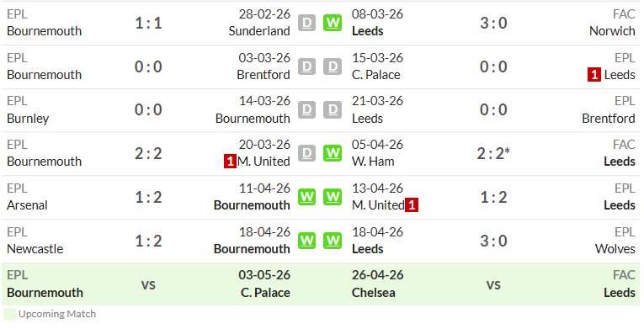The image size is (644, 329).
Task: Open the upcoming Bournemouth vs C. Palace match
Action: coord(148,284)
